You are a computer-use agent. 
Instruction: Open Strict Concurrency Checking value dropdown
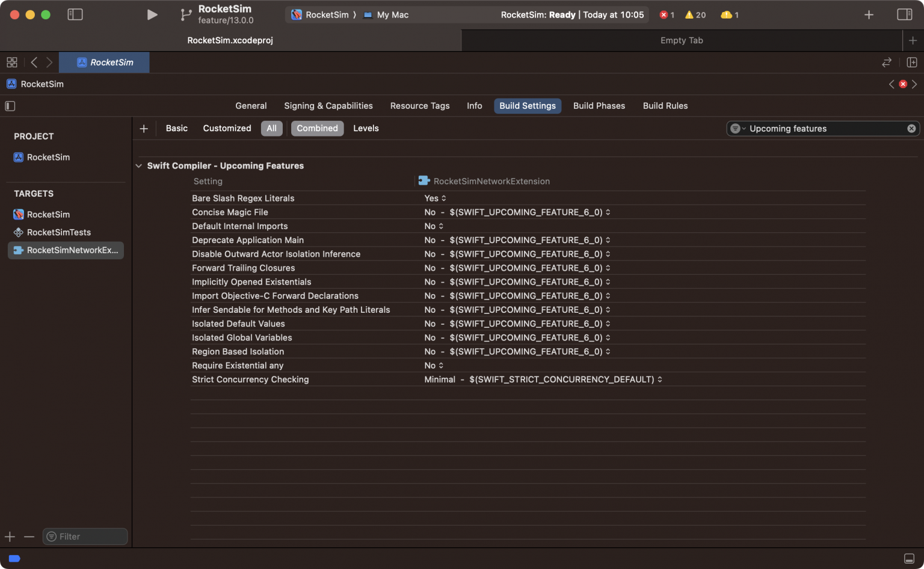(543, 380)
